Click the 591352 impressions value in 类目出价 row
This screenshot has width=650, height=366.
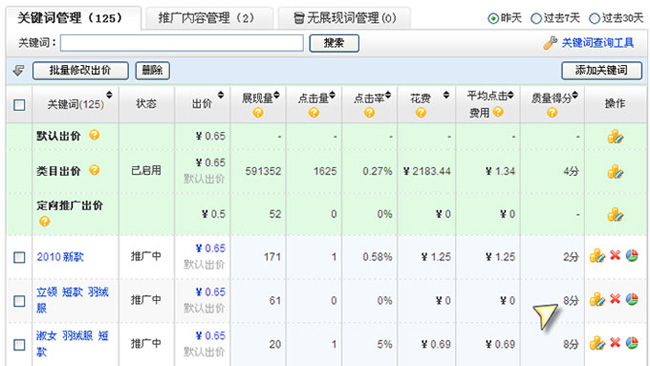pyautogui.click(x=263, y=171)
